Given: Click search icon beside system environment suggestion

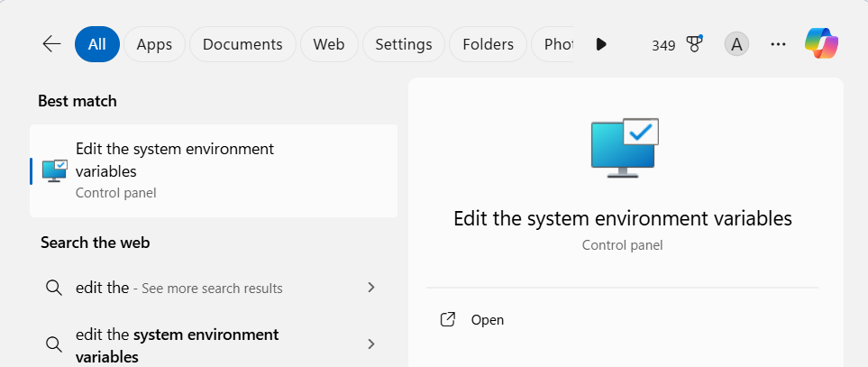Looking at the screenshot, I should pos(54,344).
